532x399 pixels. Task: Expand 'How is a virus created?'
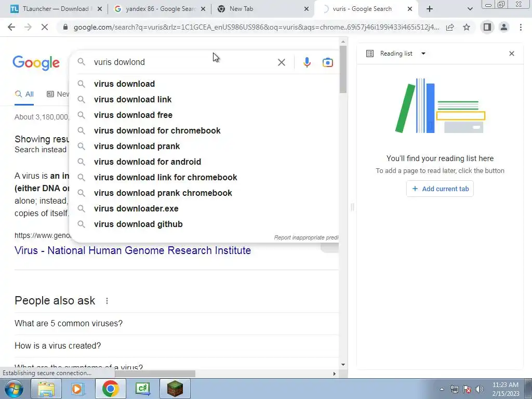177,345
